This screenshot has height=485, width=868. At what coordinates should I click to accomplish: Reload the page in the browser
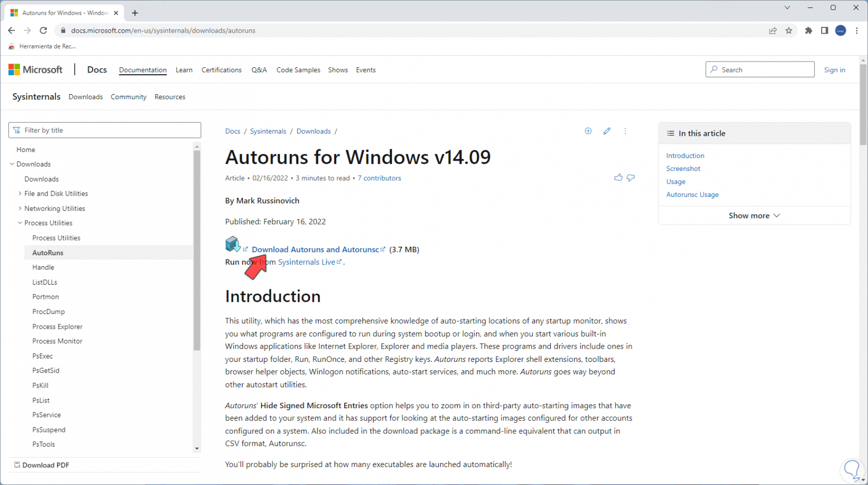click(x=44, y=31)
